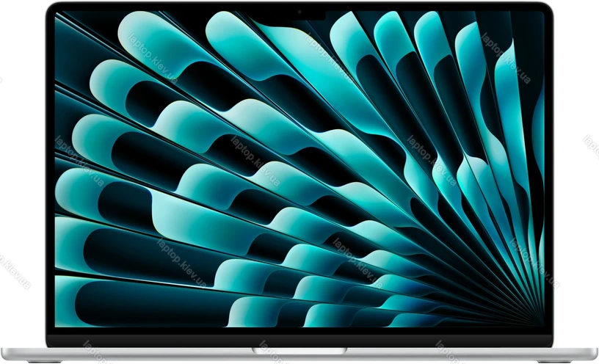Image resolution: width=599 pixels, height=364 pixels.
Task: Click the camera notch at top of display
Action: (x=299, y=12)
